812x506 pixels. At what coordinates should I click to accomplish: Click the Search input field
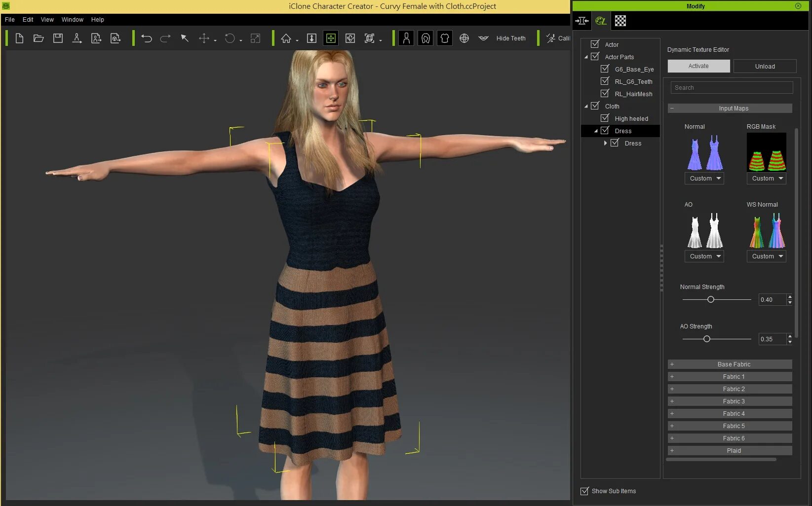732,87
